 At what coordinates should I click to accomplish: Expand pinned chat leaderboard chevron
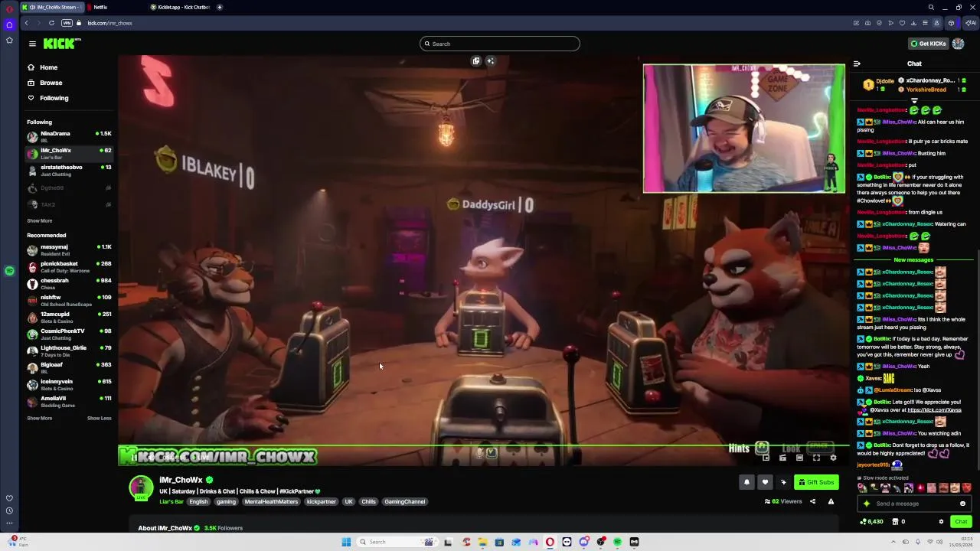click(914, 100)
